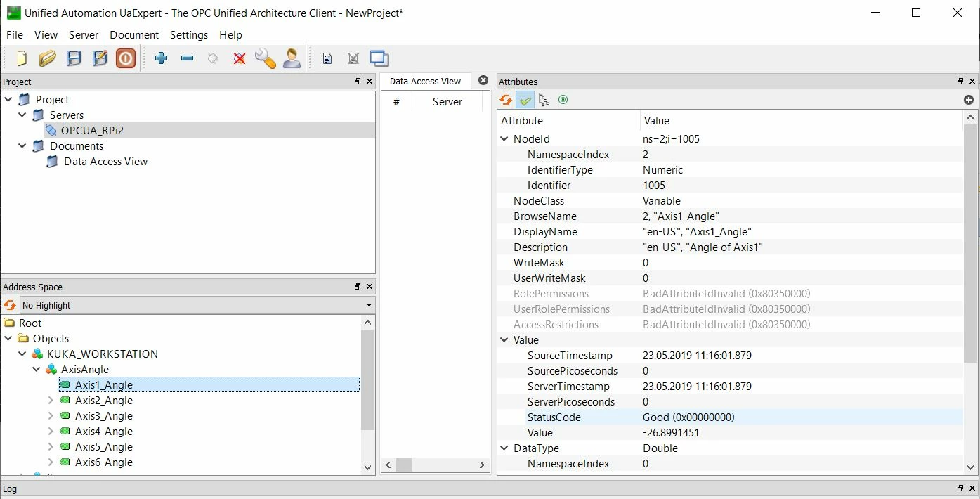Select the Axis3_Angle node

pos(104,416)
